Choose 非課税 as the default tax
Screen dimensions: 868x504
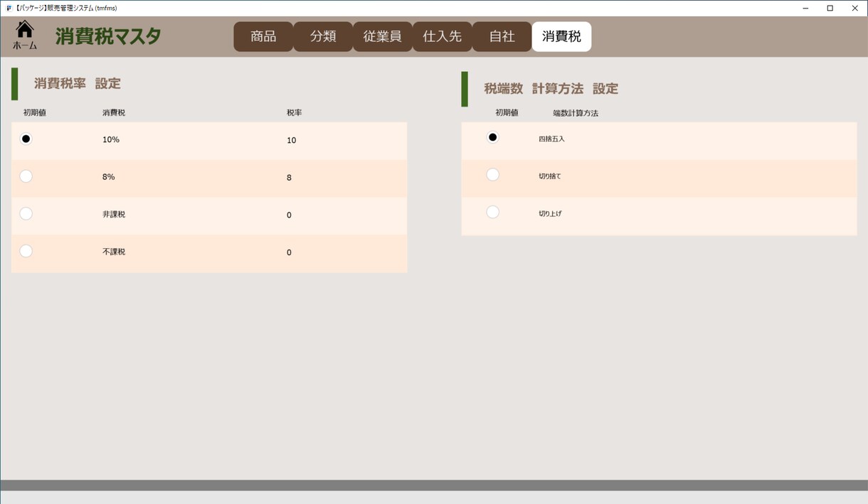26,213
